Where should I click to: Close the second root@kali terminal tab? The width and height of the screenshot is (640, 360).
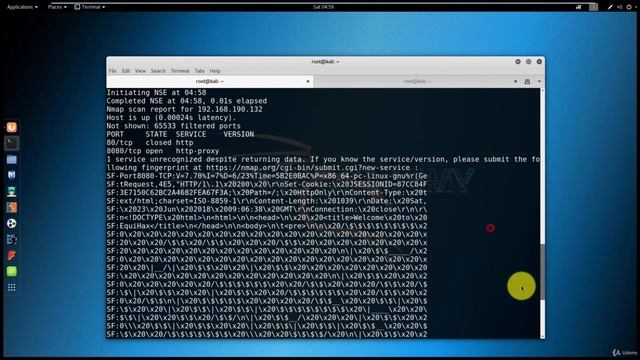(516, 82)
